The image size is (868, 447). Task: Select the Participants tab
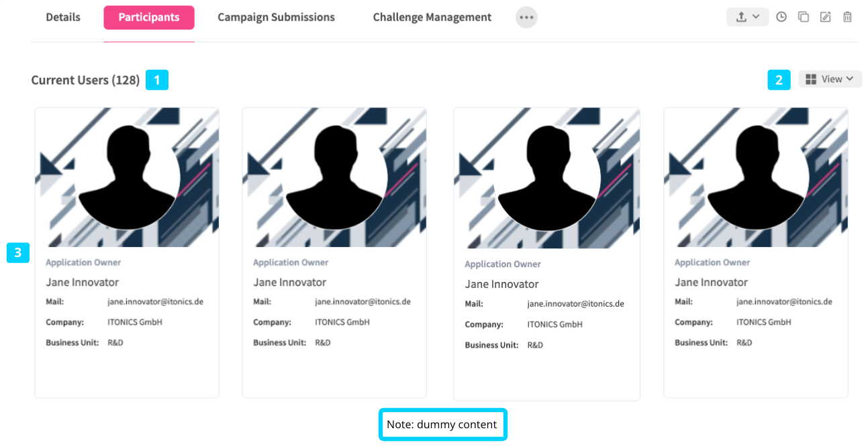click(149, 17)
